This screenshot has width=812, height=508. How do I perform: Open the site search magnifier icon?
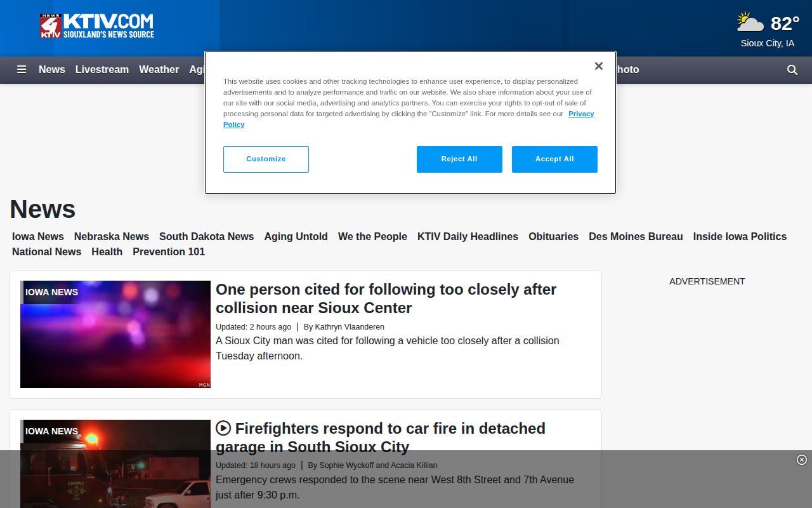pos(792,70)
